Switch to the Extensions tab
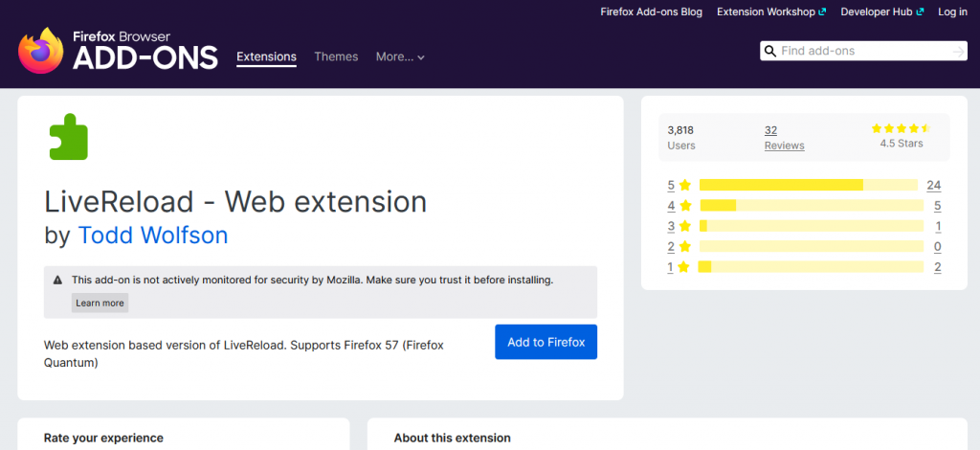 (266, 56)
